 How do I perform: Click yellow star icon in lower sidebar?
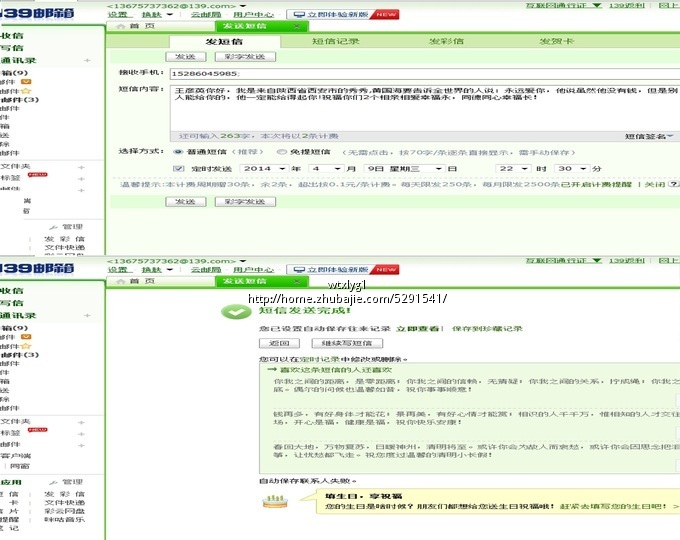pos(26,346)
